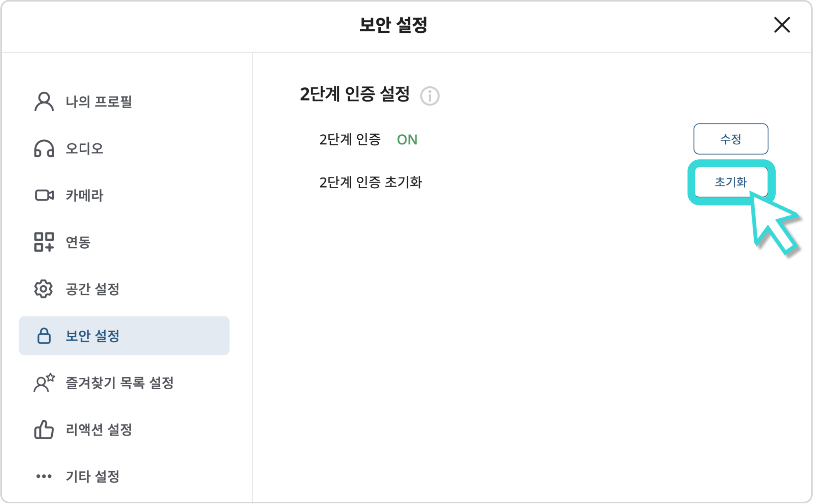Switch to 리액션 설정
This screenshot has width=813, height=504.
tap(98, 430)
